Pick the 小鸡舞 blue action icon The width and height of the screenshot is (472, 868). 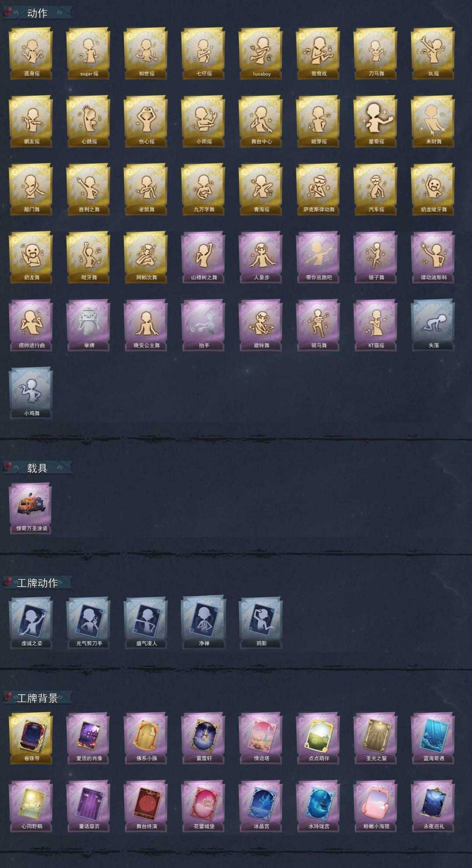click(x=31, y=392)
